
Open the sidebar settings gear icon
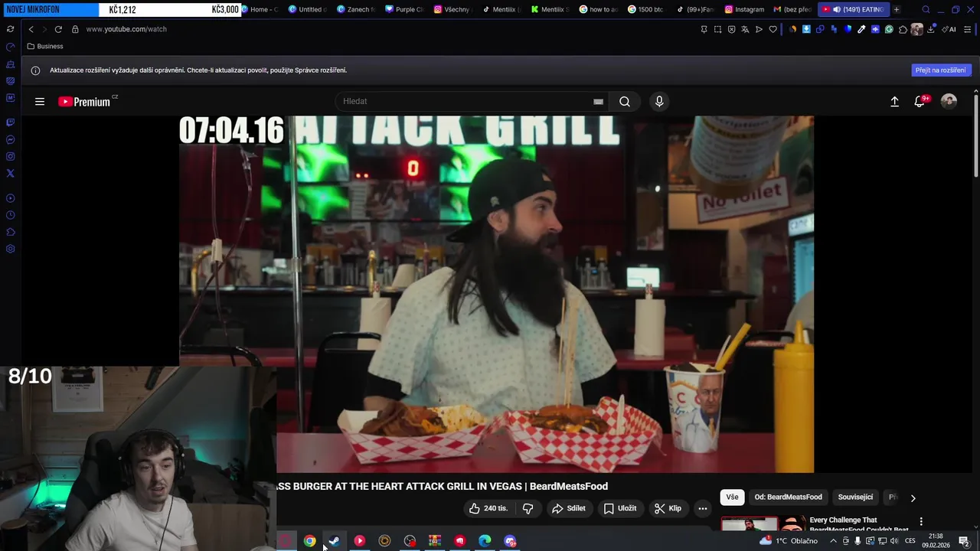point(11,249)
